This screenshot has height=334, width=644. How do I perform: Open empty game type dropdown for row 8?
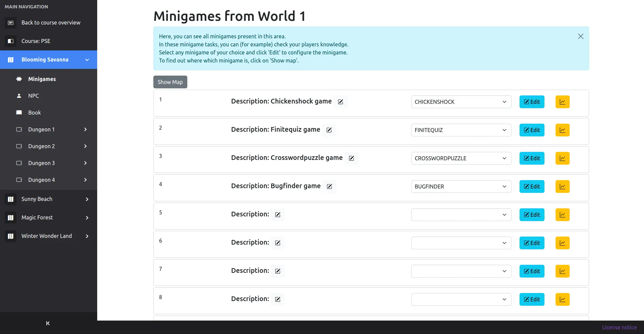[x=461, y=299]
